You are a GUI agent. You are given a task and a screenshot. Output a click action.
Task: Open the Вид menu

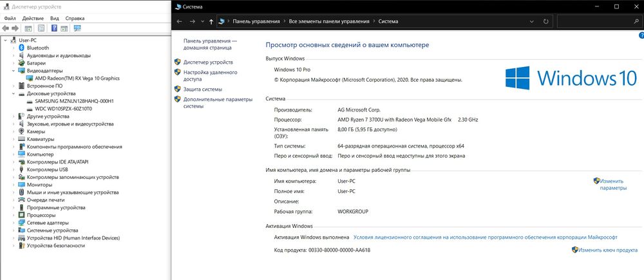55,18
